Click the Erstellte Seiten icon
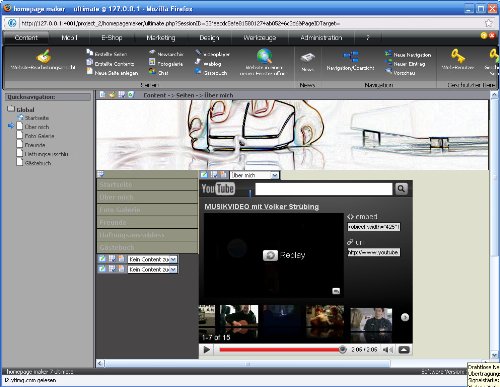500x387 pixels. [x=90, y=52]
